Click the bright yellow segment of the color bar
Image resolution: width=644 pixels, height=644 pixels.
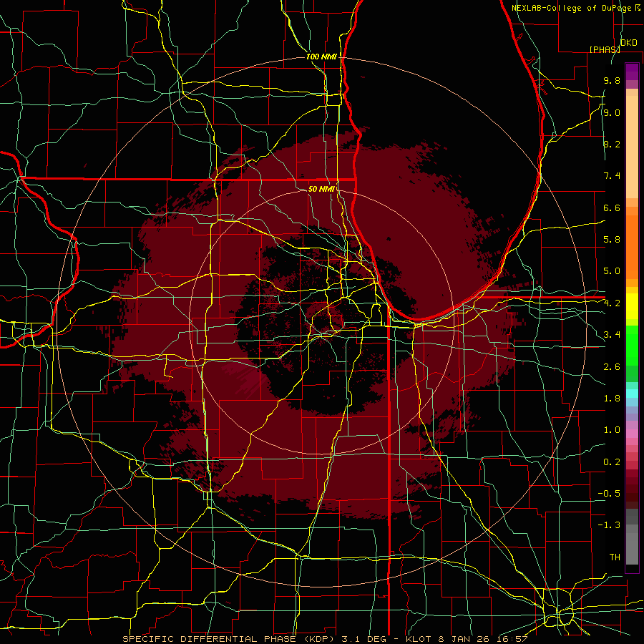tap(632, 306)
